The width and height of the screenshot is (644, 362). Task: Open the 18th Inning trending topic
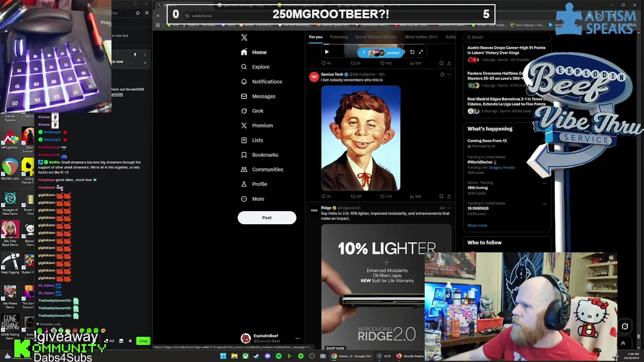click(477, 188)
